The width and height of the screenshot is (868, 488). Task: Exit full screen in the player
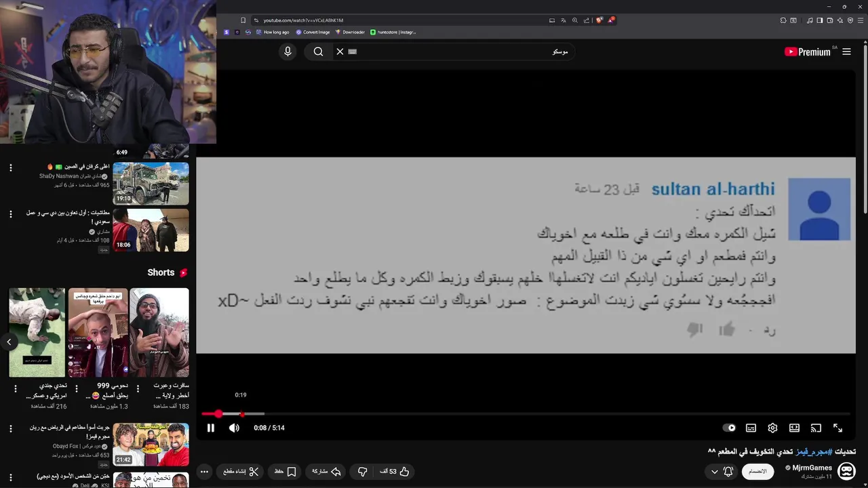click(x=837, y=428)
